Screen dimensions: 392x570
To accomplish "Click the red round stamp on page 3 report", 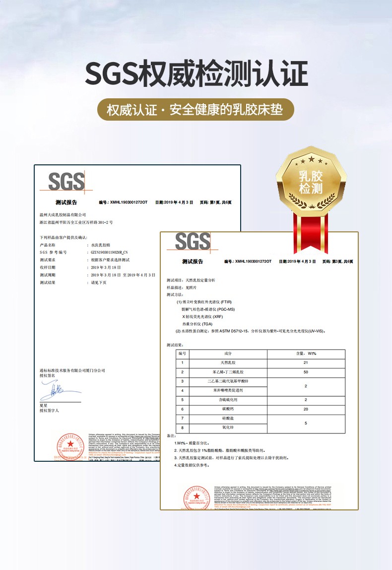I will [x=196, y=498].
